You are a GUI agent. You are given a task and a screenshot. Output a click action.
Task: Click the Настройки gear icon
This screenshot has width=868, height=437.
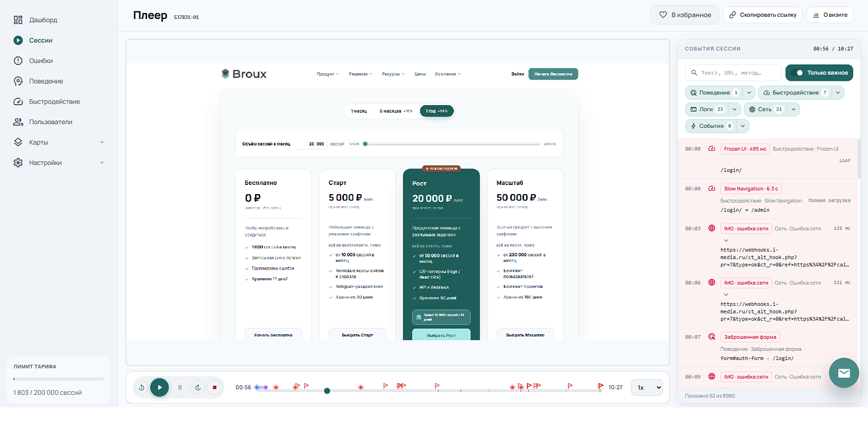pyautogui.click(x=18, y=163)
